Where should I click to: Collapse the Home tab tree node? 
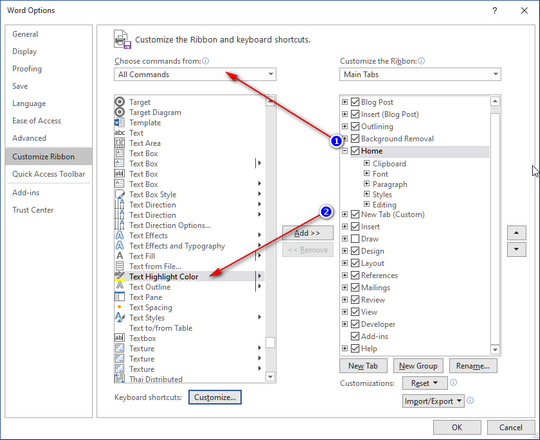pyautogui.click(x=345, y=151)
